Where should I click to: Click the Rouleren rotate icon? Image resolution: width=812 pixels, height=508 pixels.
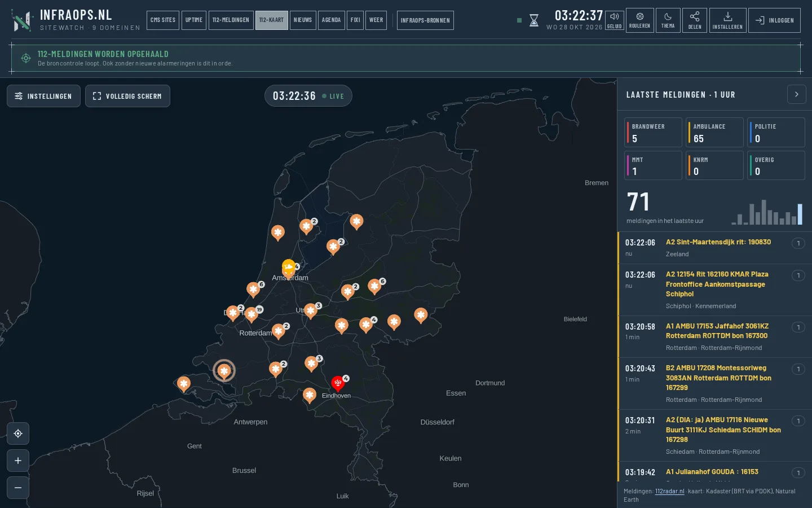(x=639, y=20)
